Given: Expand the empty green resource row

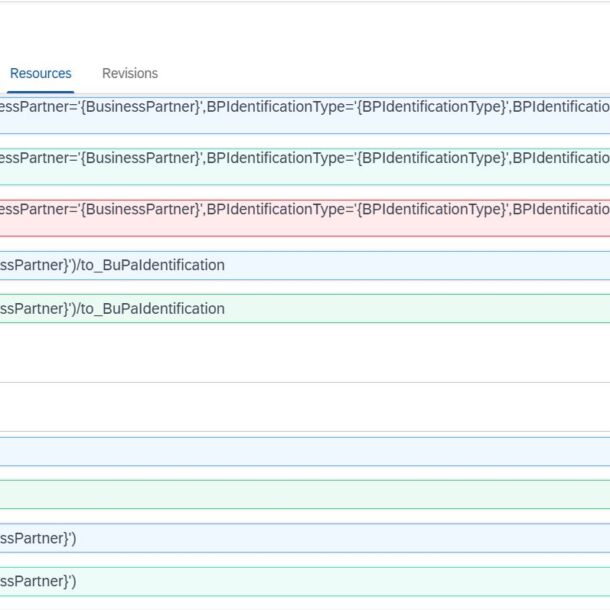Looking at the screenshot, I should click(x=305, y=494).
